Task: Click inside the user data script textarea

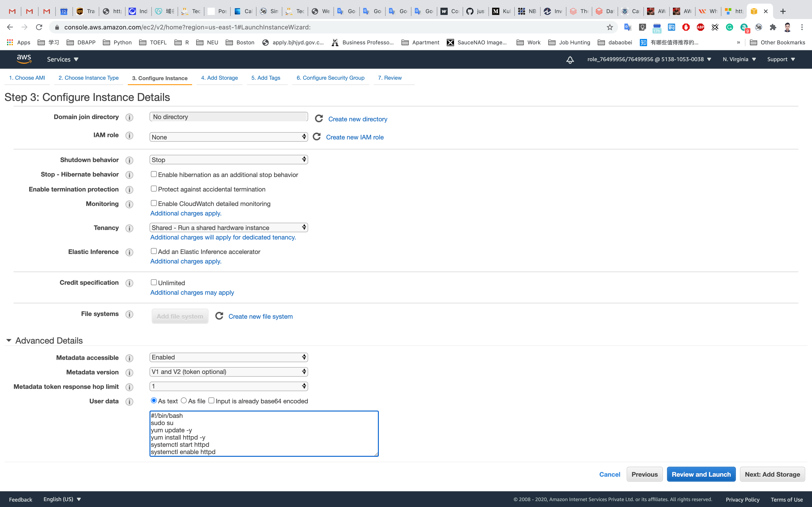Action: pyautogui.click(x=264, y=434)
